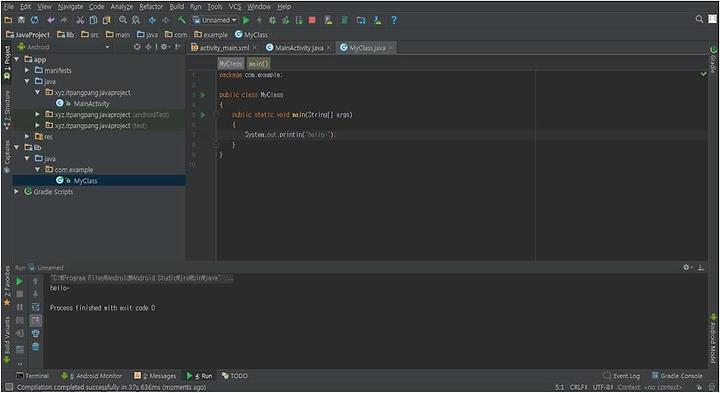Open the VCS menu
The width and height of the screenshot is (720, 393).
click(235, 6)
